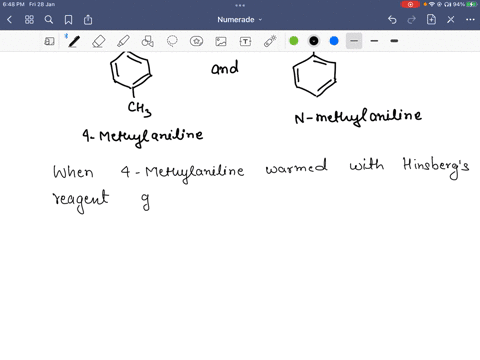The width and height of the screenshot is (480, 360).
Task: Tap the handwritten word 'When'
Action: [x=73, y=172]
